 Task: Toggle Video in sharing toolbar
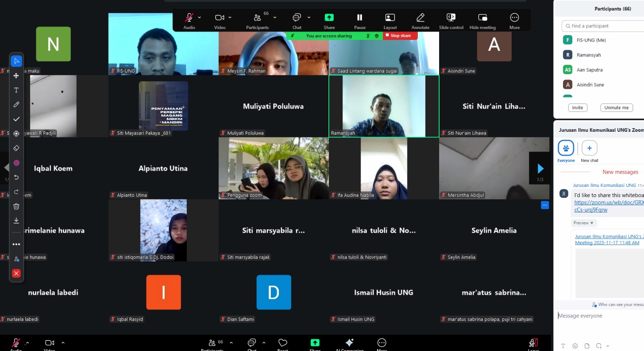coord(219,21)
